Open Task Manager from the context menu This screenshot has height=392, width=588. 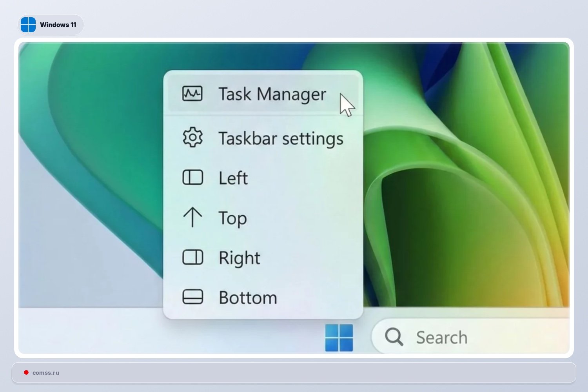[272, 94]
